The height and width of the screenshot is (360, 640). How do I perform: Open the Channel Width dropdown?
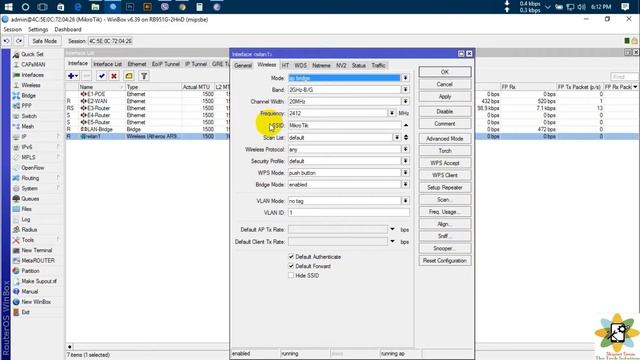(405, 101)
